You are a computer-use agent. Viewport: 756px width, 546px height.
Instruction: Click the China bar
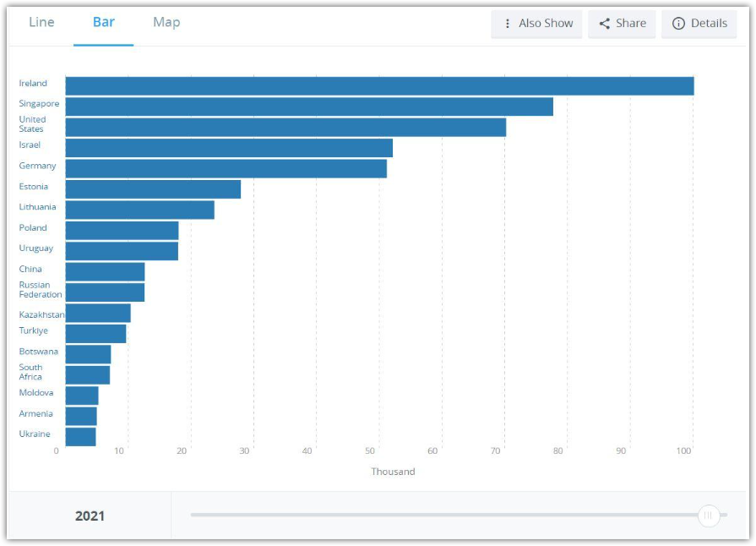point(105,271)
